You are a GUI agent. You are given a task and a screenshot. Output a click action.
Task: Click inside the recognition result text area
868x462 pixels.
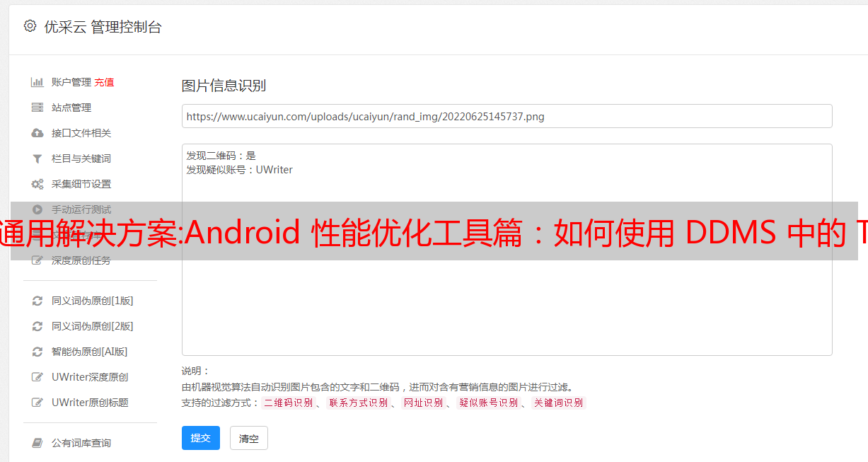(x=507, y=250)
